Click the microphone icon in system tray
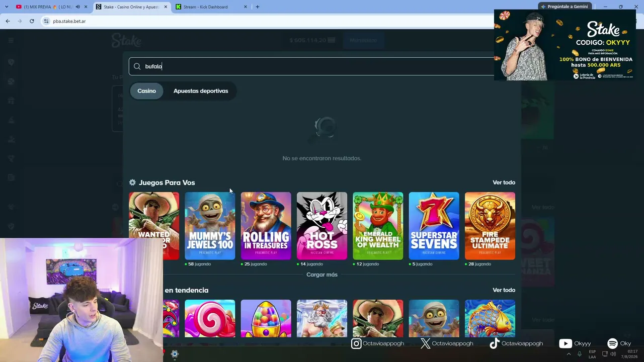The width and height of the screenshot is (644, 362). [x=580, y=354]
